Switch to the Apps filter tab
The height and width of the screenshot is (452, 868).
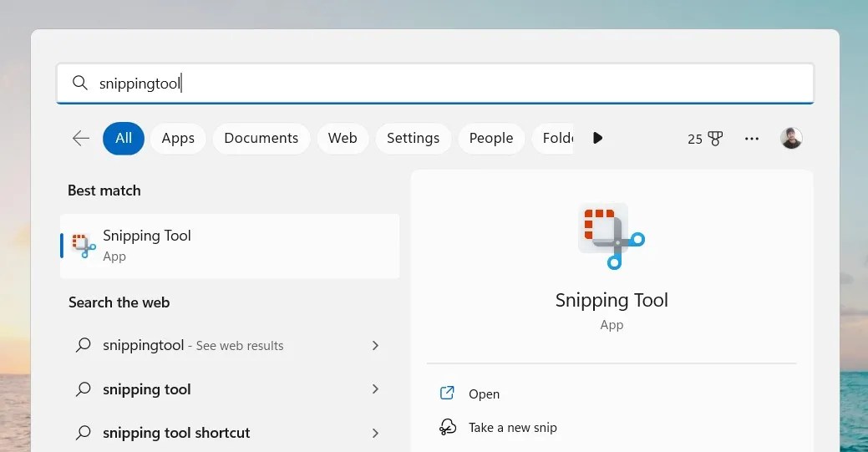pos(178,138)
